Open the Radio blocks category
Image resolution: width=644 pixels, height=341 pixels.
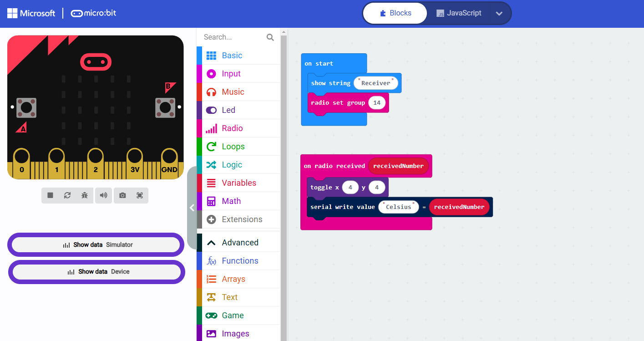point(232,128)
